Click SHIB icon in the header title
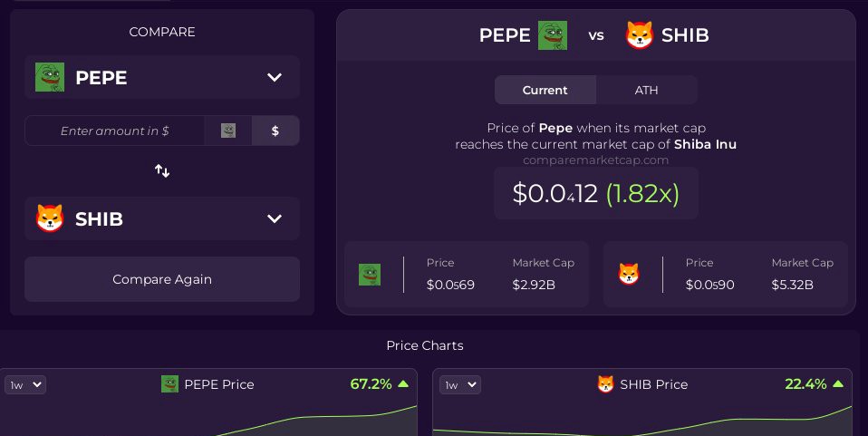 point(640,35)
